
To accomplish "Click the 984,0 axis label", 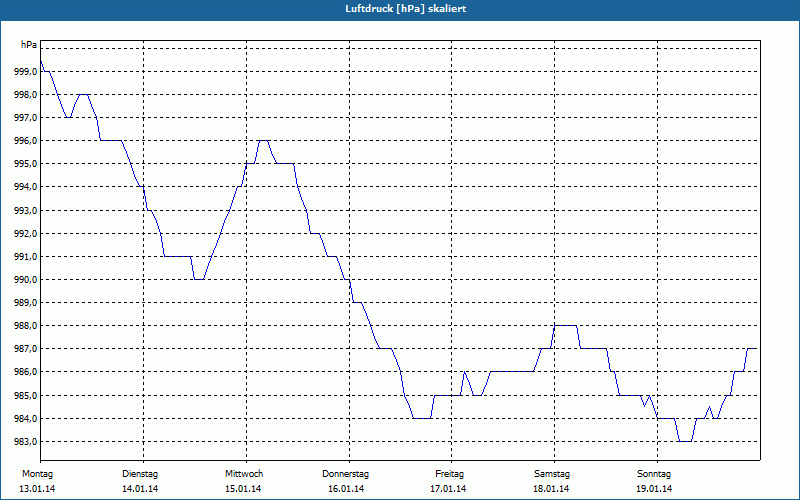I will pyautogui.click(x=26, y=419).
